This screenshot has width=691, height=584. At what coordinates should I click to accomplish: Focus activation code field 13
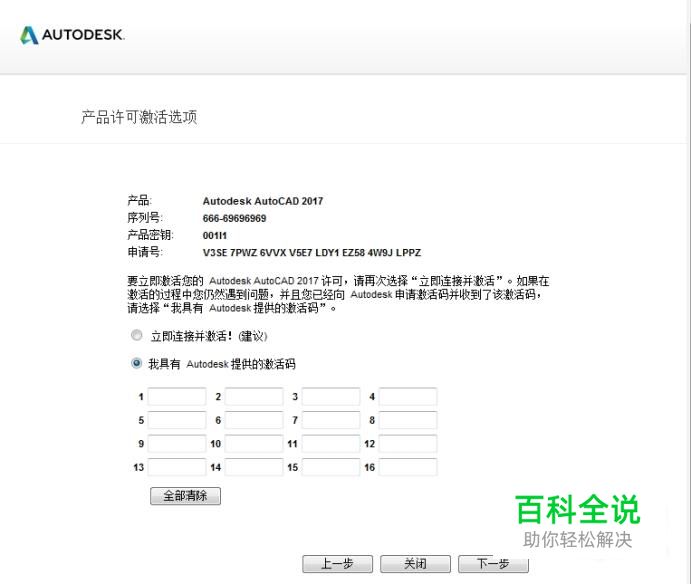(x=177, y=467)
